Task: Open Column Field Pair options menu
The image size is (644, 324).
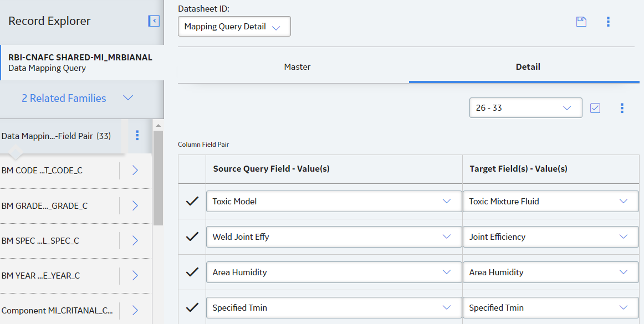Action: click(622, 108)
